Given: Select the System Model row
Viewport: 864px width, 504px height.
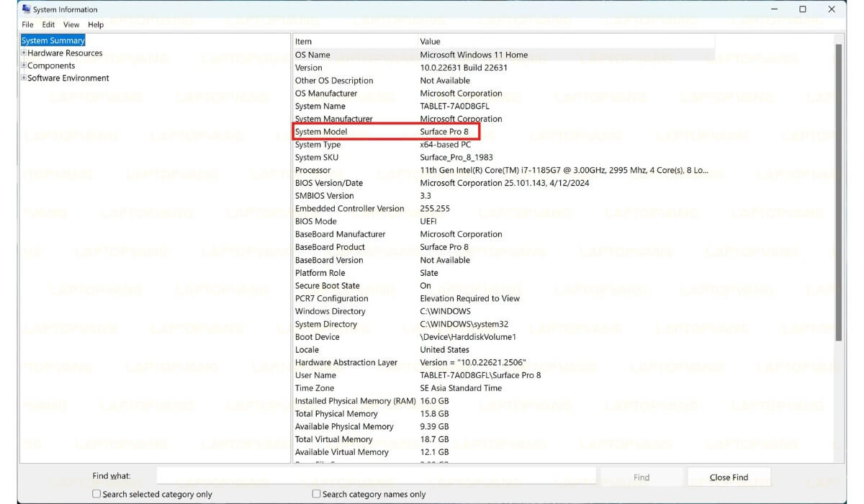Looking at the screenshot, I should pyautogui.click(x=504, y=132).
